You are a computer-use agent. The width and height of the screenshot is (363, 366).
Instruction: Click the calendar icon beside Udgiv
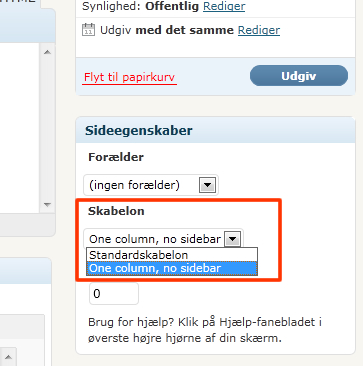[x=88, y=29]
